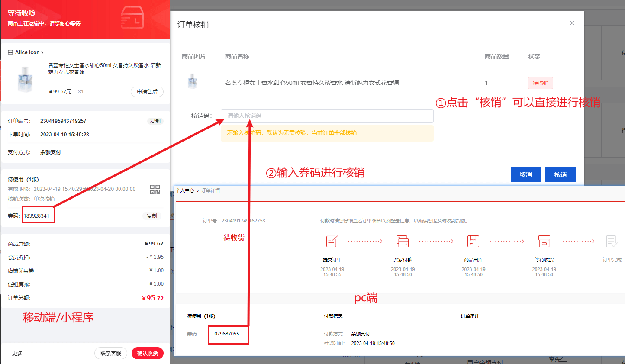Screen dimensions: 625x364
Task: Click mobile coupon code 183928341
Action: click(37, 216)
